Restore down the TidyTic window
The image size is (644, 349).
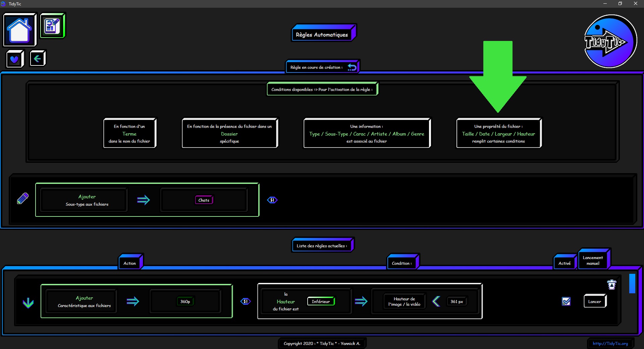click(620, 4)
